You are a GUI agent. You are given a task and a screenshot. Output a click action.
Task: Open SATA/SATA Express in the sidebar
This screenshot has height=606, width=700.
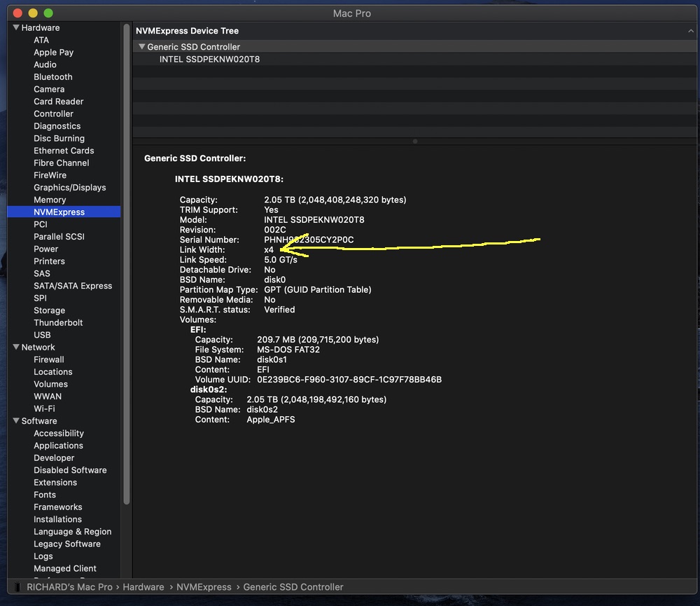pyautogui.click(x=73, y=286)
